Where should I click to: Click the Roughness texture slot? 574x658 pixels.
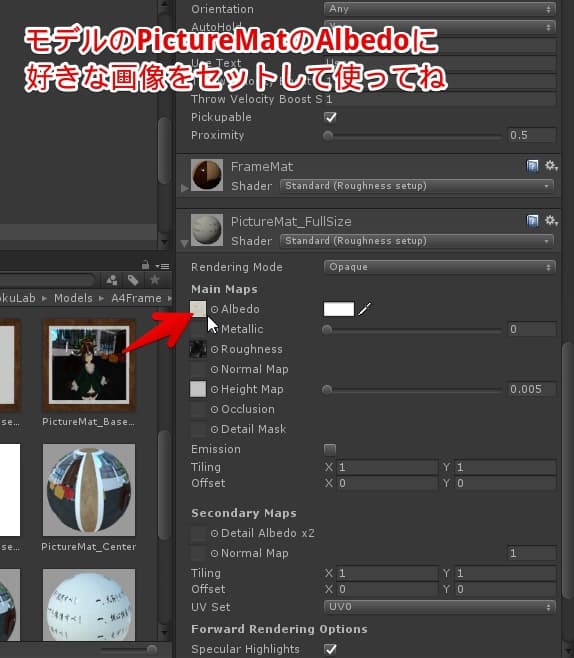198,349
